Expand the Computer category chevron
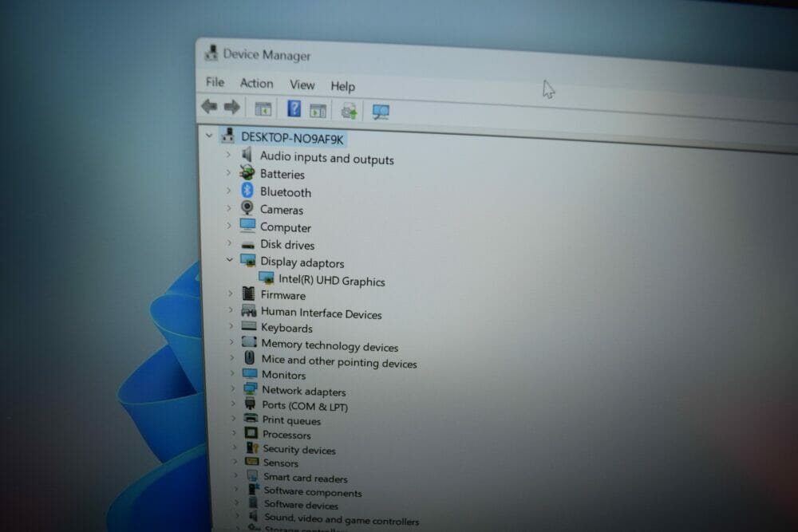This screenshot has height=532, width=798. click(x=229, y=225)
